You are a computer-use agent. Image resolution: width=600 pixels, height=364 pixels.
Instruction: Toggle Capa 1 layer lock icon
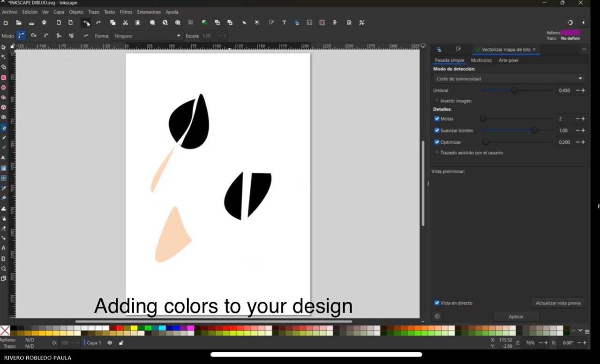coord(121,343)
